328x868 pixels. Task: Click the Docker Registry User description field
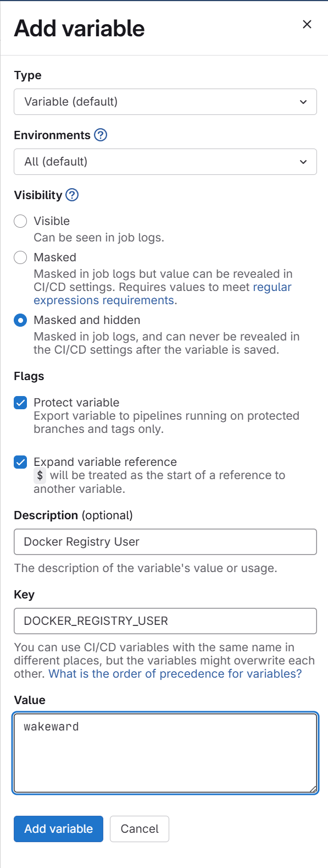coord(165,542)
